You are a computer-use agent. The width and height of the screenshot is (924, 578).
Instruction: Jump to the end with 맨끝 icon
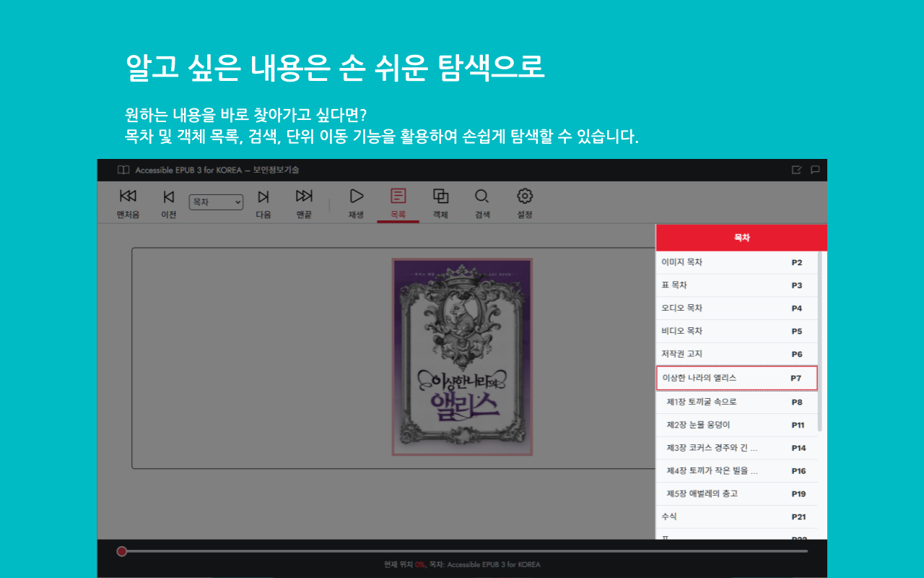303,196
